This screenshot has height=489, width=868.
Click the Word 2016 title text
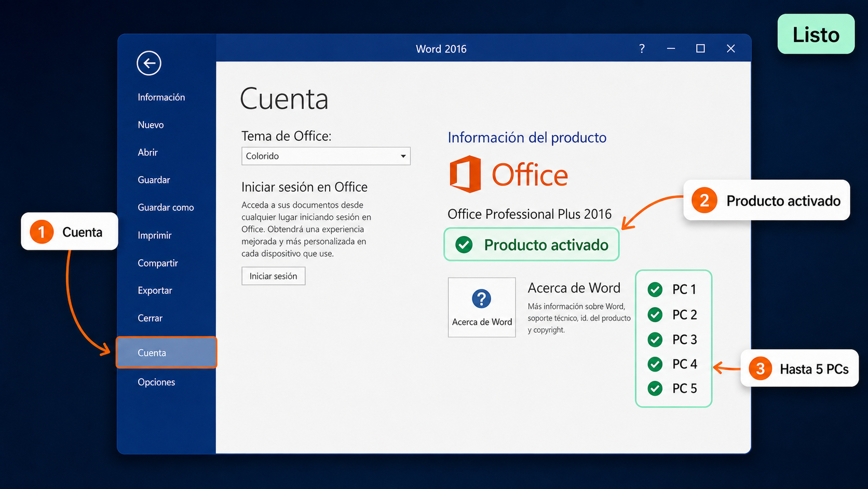[441, 49]
